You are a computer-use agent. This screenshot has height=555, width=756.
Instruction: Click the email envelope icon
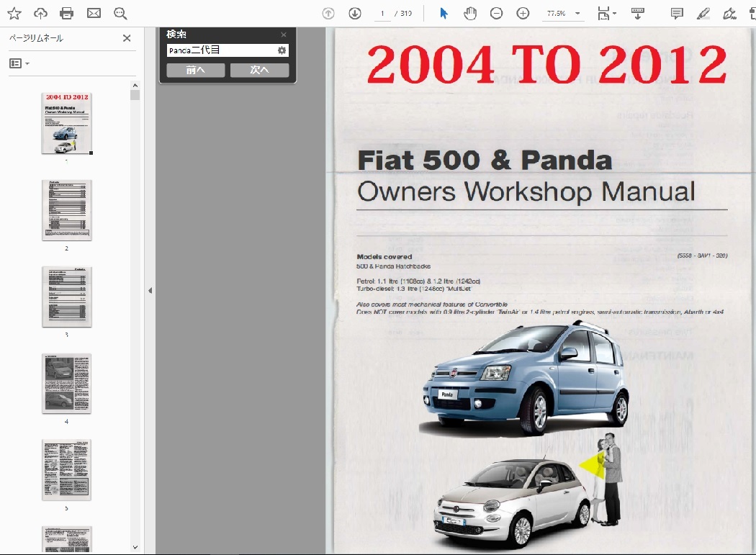(x=94, y=14)
